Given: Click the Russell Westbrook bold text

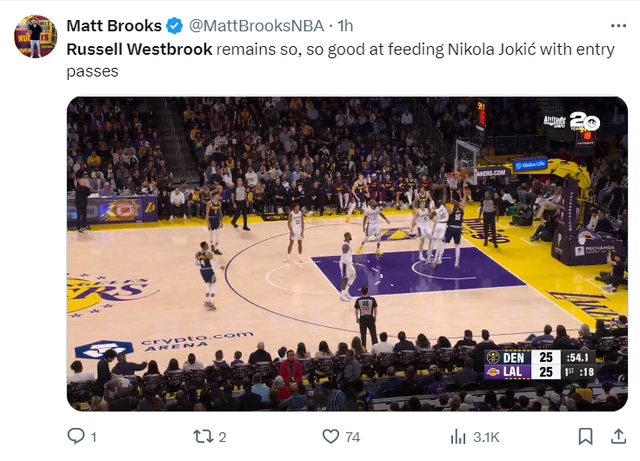Looking at the screenshot, I should tap(139, 49).
